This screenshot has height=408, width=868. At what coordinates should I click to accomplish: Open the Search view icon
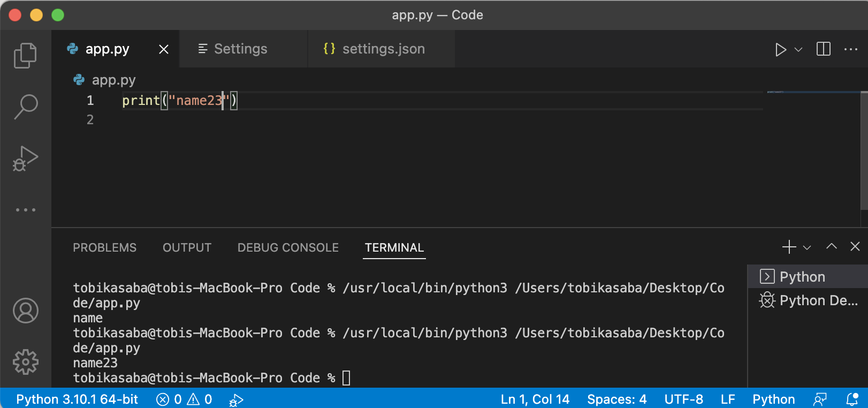click(25, 107)
